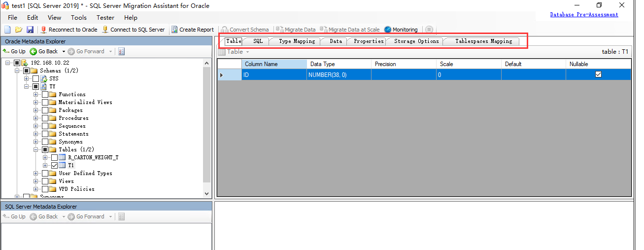Viewport: 644px width, 250px height.
Task: Open the Edit menu
Action: click(x=33, y=18)
